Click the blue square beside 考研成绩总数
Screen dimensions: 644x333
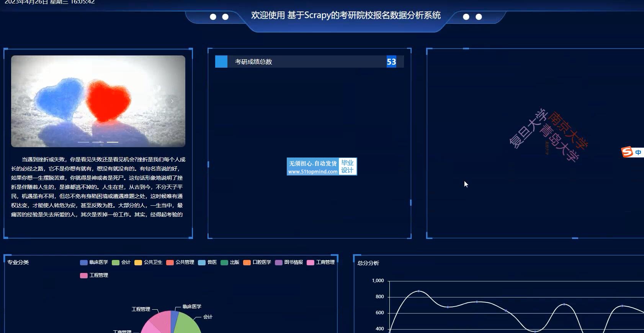coord(221,62)
